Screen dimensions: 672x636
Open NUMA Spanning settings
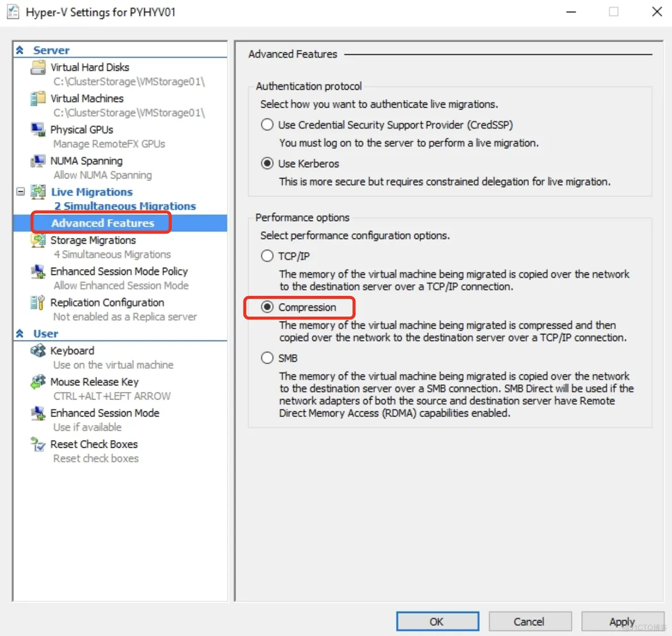click(x=87, y=161)
